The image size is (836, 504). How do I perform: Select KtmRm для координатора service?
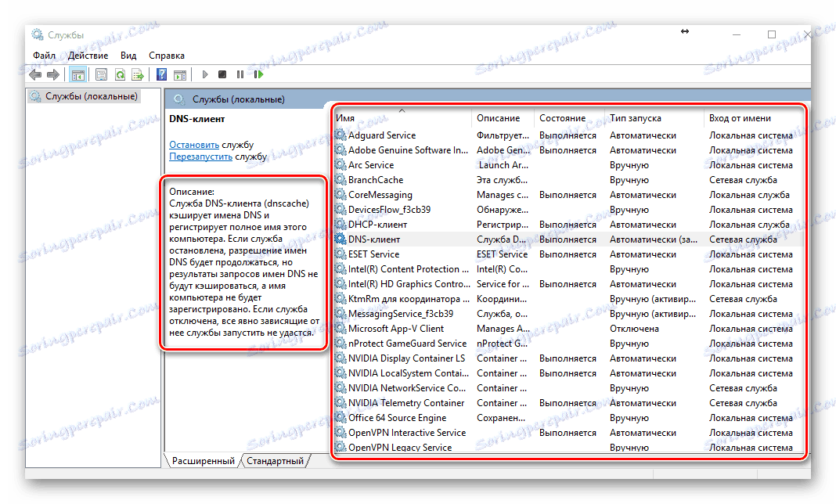[568, 299]
